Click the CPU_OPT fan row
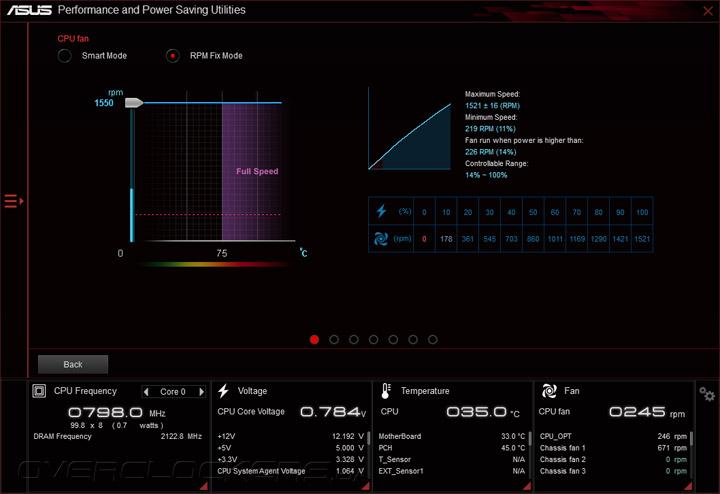The height and width of the screenshot is (494, 720). (613, 436)
